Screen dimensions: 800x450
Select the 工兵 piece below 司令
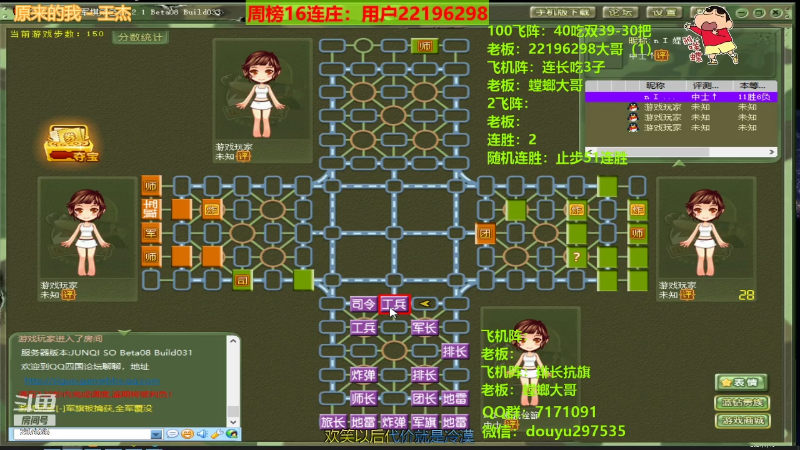pos(363,328)
